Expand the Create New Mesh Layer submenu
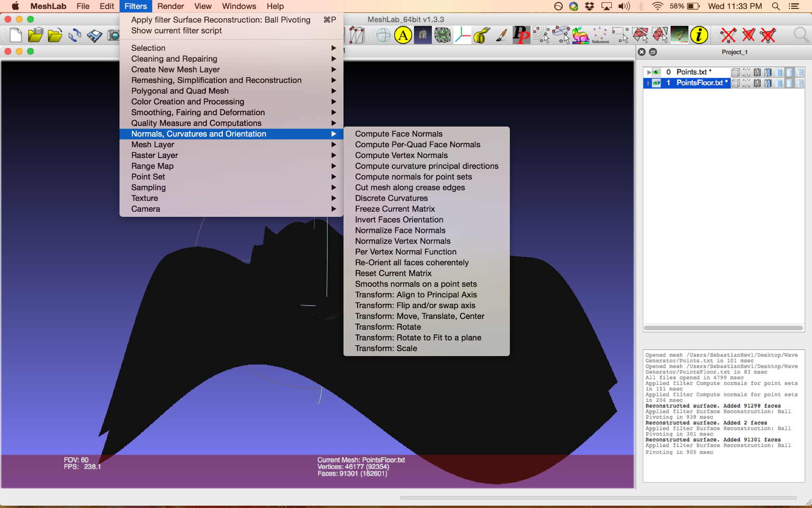The image size is (812, 508). coord(231,70)
